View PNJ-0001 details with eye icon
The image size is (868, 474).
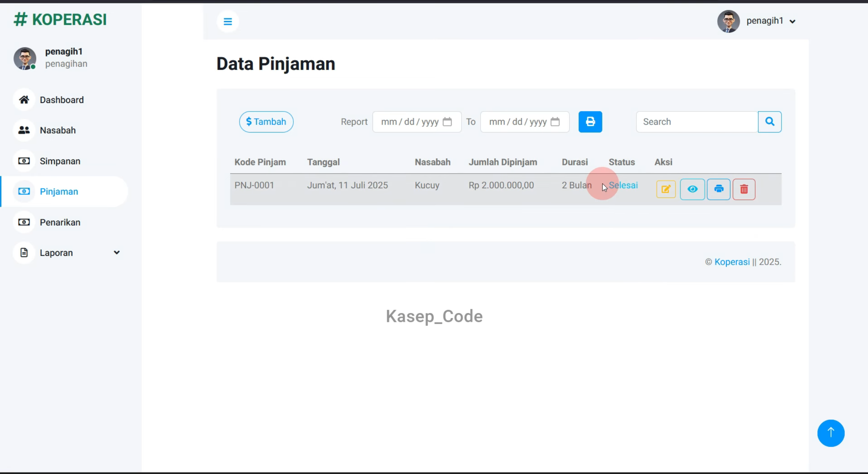click(x=692, y=189)
